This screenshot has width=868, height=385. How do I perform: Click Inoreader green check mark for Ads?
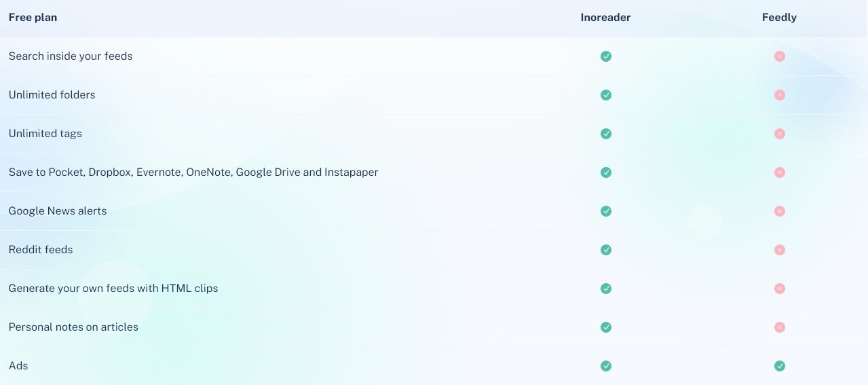(606, 366)
